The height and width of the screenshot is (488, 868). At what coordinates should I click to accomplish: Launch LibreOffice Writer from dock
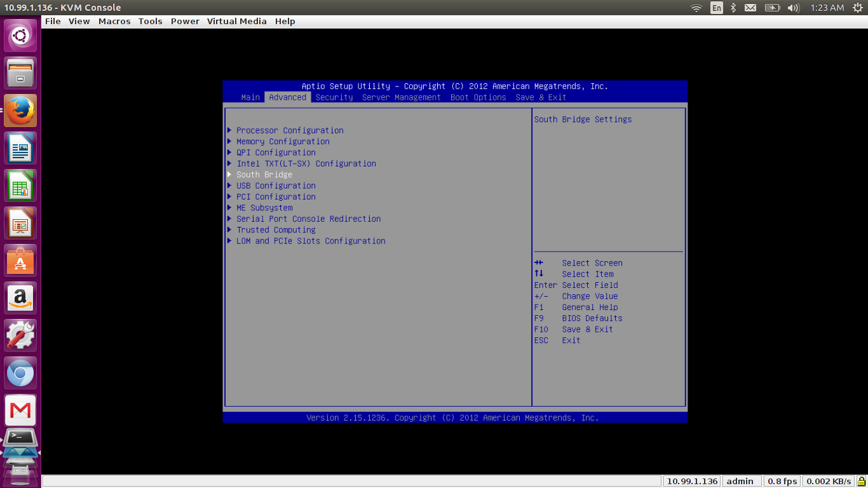coord(20,148)
